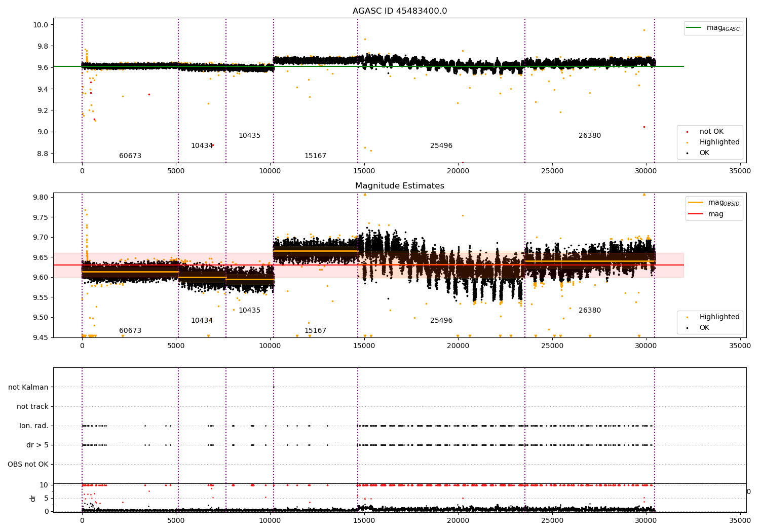Click the 'Ion. rad.' axis label
Viewport: 760px width, 532px height.
(34, 426)
